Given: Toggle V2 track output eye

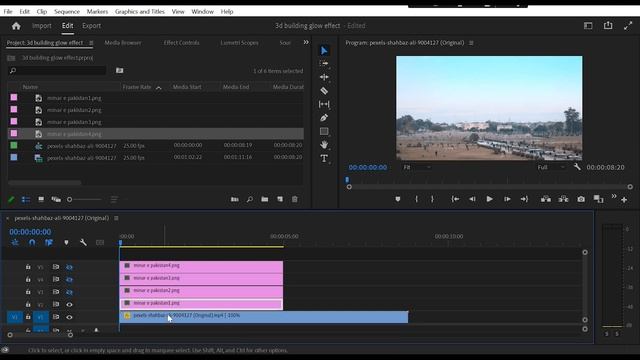Looking at the screenshot, I should (x=69, y=304).
